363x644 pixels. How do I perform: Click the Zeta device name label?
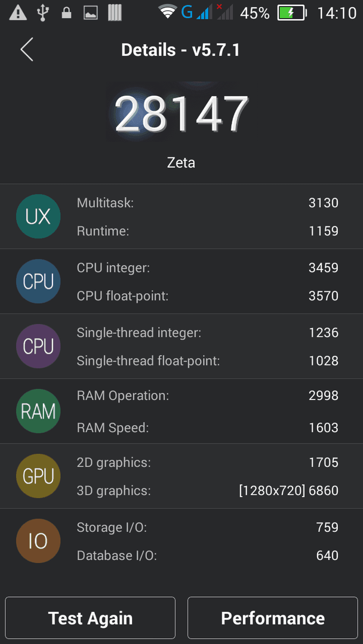[x=181, y=163]
